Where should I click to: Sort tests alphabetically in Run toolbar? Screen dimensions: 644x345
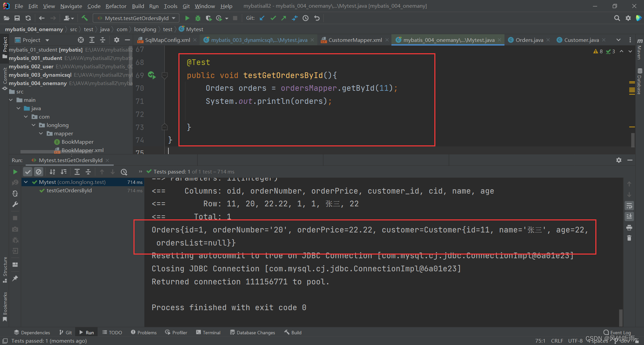52,172
